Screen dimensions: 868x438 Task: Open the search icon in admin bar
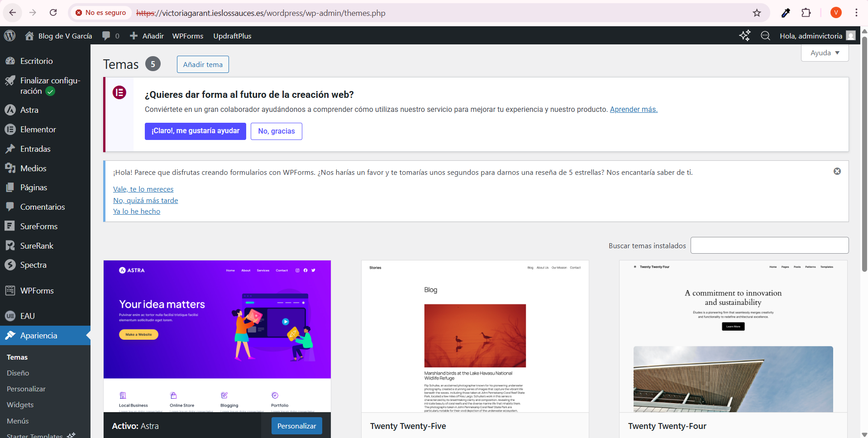pyautogui.click(x=765, y=36)
